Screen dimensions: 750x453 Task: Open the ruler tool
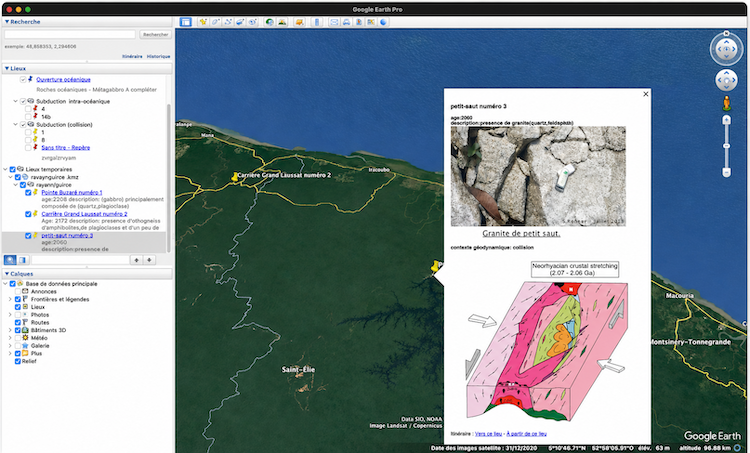(317, 22)
